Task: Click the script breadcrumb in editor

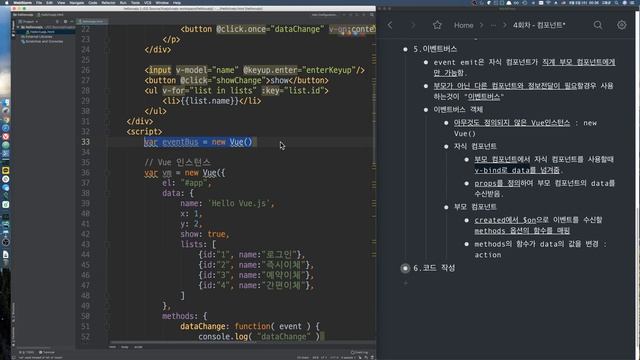Action: point(138,347)
